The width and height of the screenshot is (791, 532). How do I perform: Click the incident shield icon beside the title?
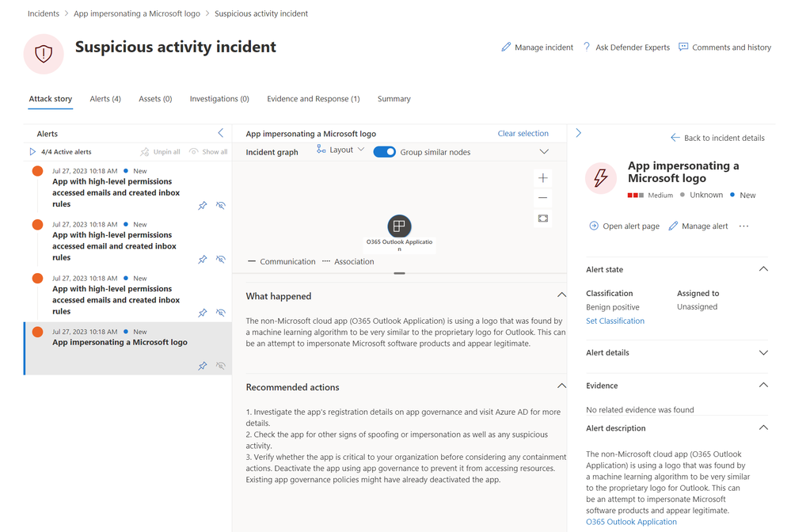[x=44, y=54]
